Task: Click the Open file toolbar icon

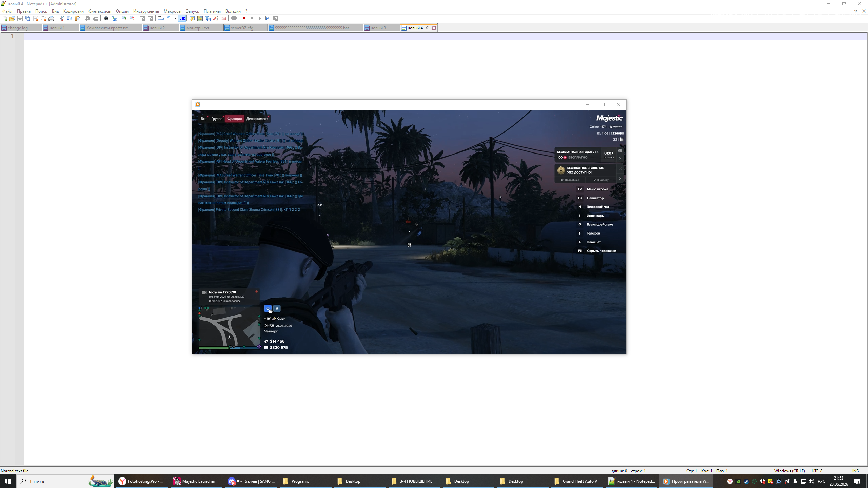Action: coord(12,18)
